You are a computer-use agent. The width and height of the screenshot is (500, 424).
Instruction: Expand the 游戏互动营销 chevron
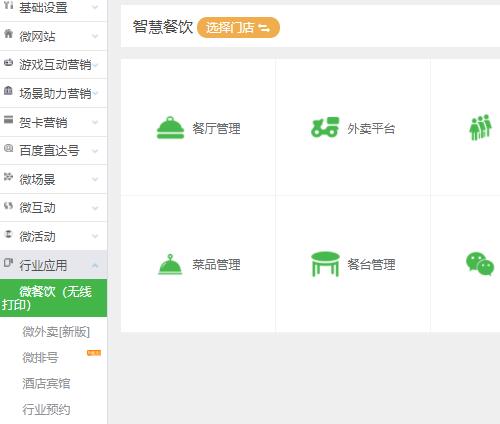[96, 65]
